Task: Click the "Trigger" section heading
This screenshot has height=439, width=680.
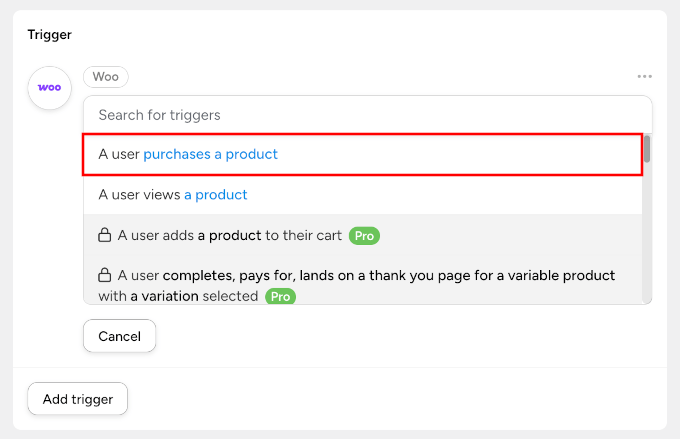Action: pos(49,35)
